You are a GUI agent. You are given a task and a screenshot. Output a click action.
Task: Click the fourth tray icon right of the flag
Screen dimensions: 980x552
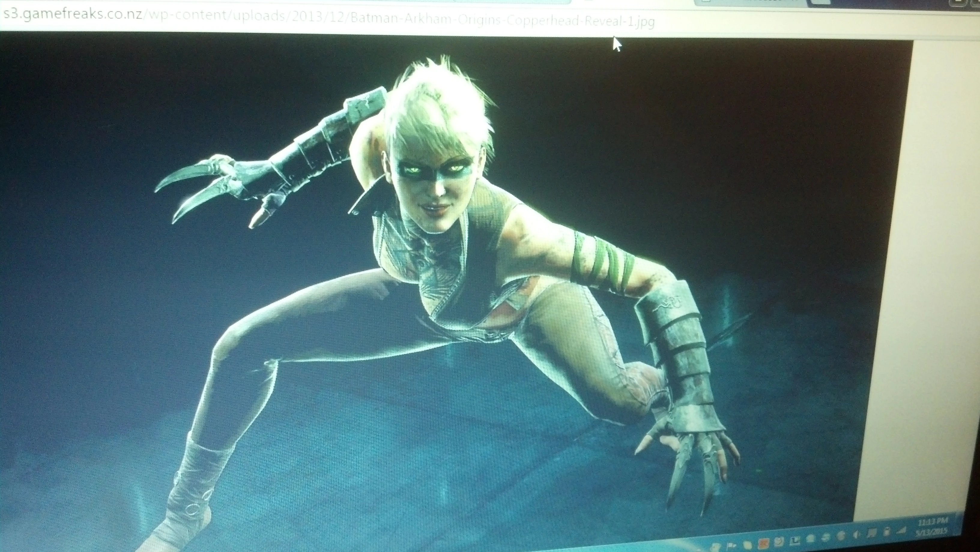(x=795, y=540)
